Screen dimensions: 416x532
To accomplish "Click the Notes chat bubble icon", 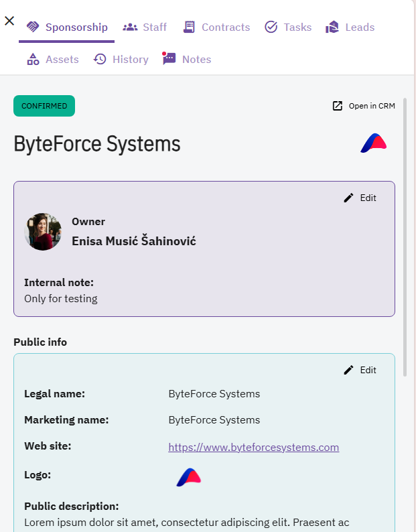I will point(169,58).
